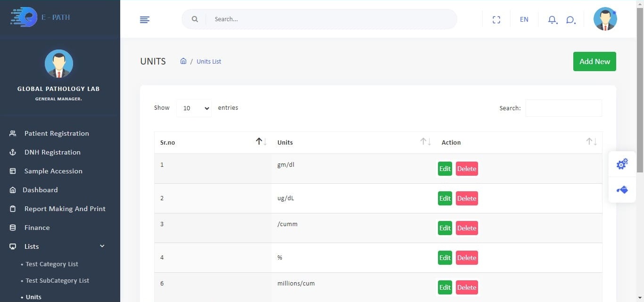This screenshot has height=302, width=644.
Task: Open the EN language selector
Action: (x=524, y=19)
